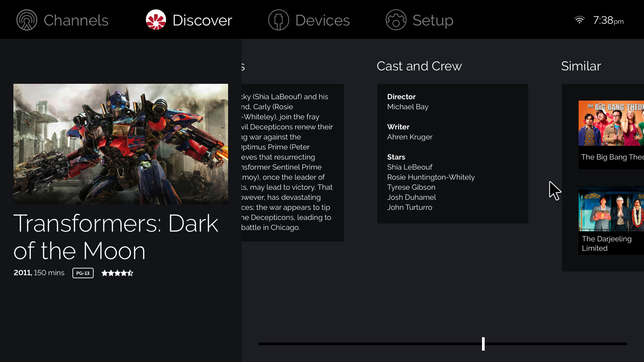Click the Director label
The height and width of the screenshot is (362, 644).
(401, 97)
